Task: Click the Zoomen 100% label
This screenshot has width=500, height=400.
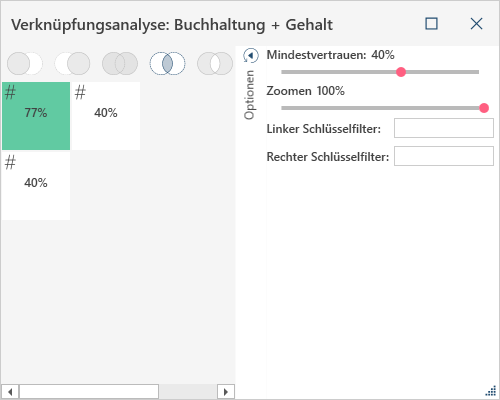Action: pos(305,91)
